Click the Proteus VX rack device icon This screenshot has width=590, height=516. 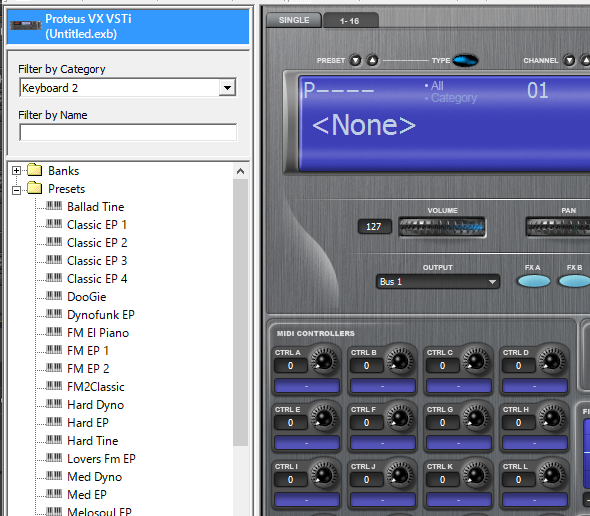26,25
